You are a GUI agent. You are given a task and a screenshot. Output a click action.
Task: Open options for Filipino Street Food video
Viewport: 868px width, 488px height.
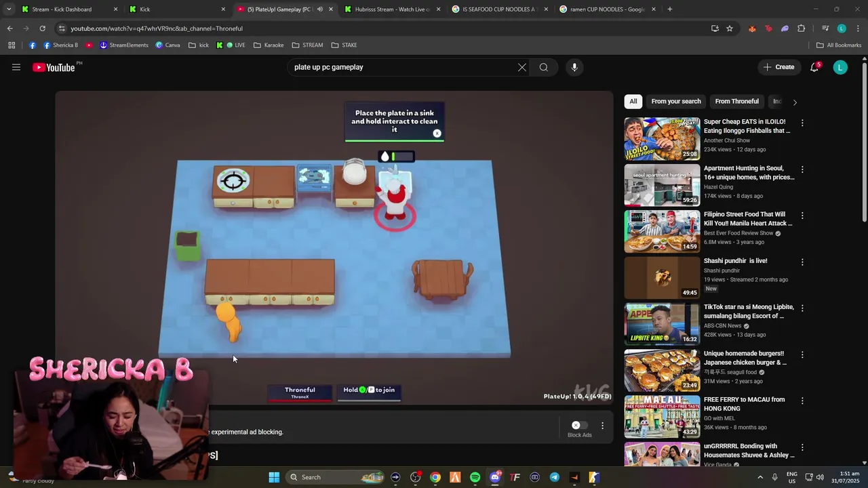click(802, 216)
